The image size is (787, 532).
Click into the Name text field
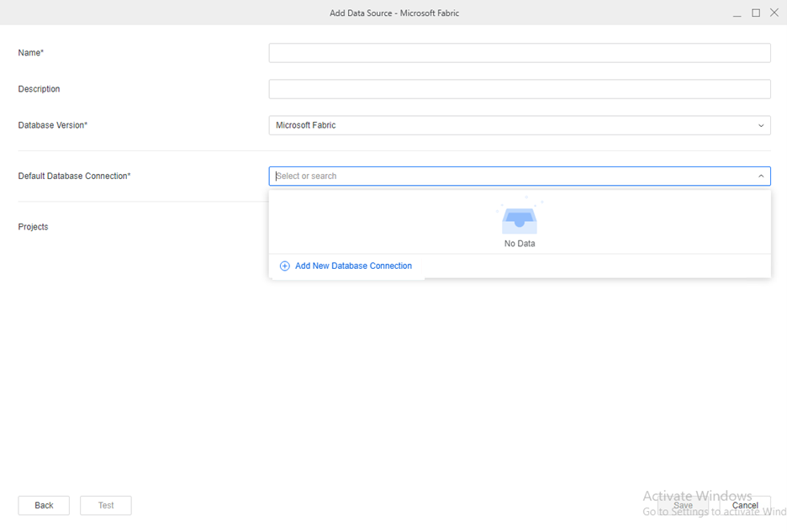[520, 53]
